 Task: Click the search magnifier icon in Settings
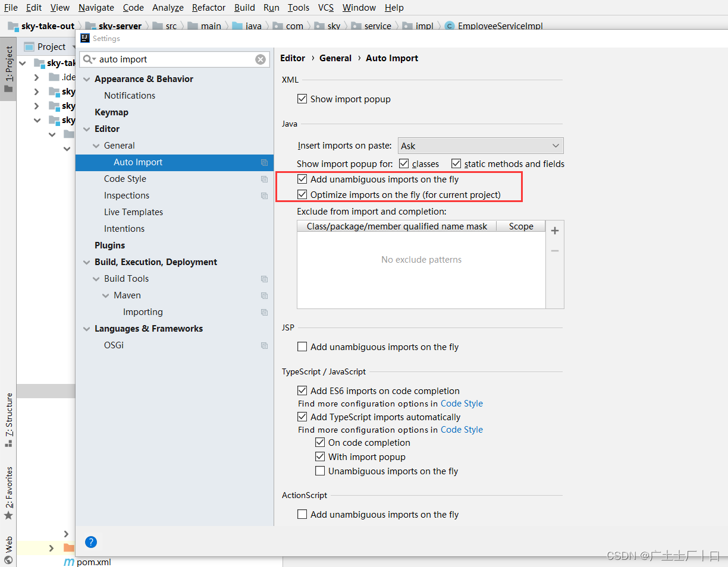coord(89,59)
